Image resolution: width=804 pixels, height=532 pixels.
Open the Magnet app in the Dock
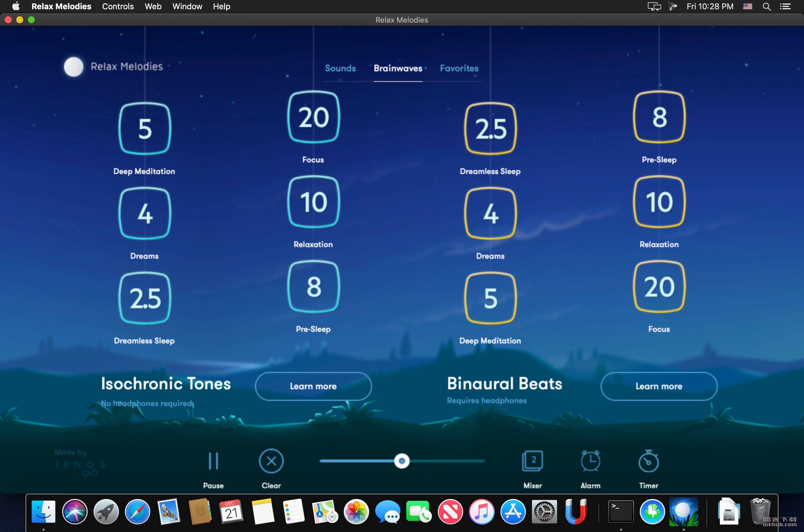click(x=576, y=512)
